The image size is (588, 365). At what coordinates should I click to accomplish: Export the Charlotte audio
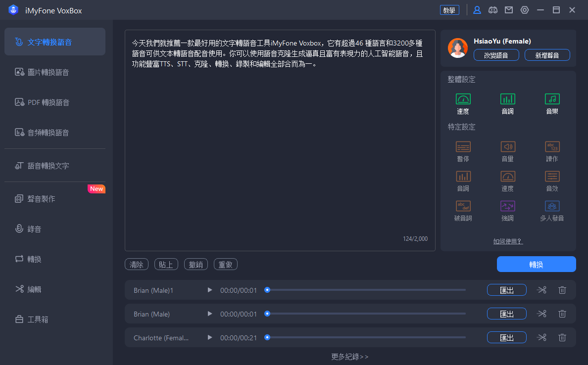pyautogui.click(x=507, y=338)
